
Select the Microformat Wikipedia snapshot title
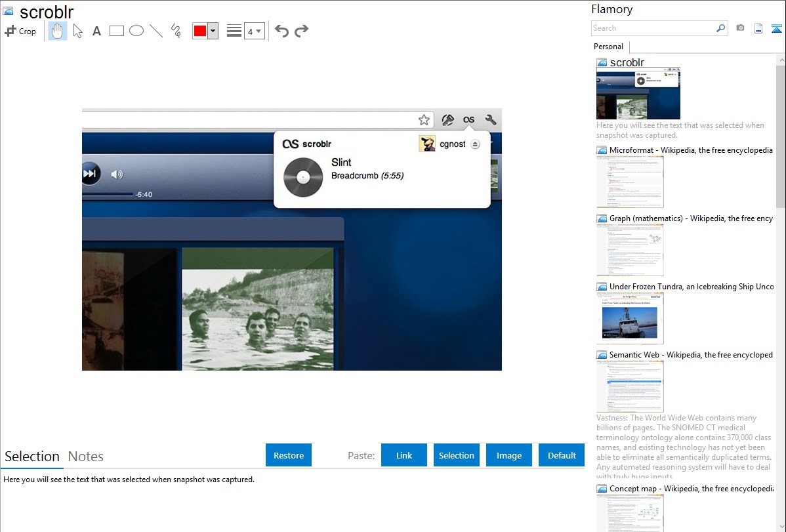(691, 150)
